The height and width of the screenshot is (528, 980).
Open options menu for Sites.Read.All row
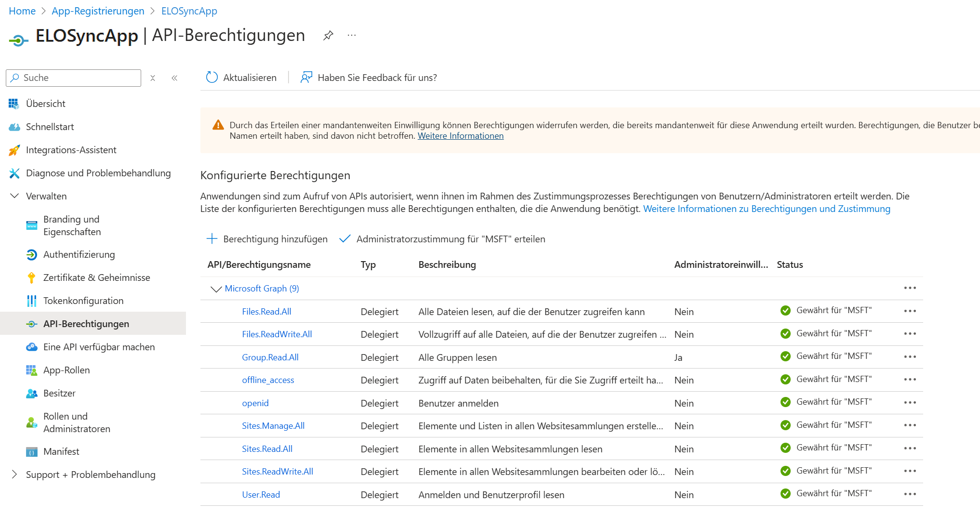point(910,449)
